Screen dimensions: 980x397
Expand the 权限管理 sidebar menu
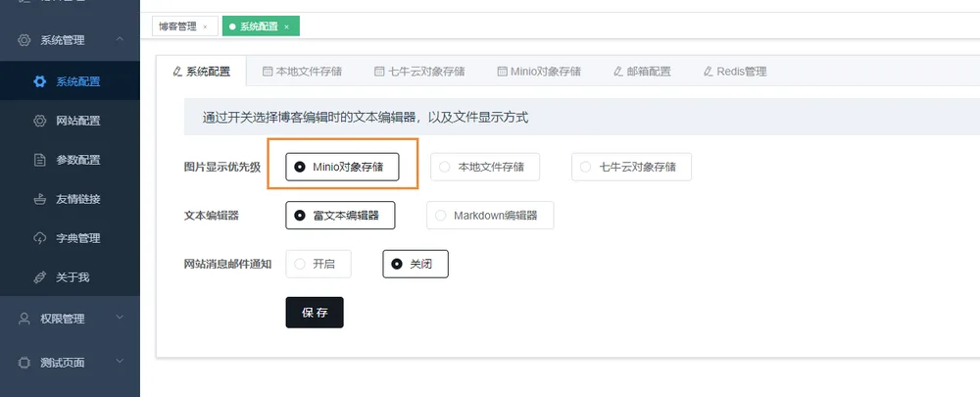coord(120,319)
